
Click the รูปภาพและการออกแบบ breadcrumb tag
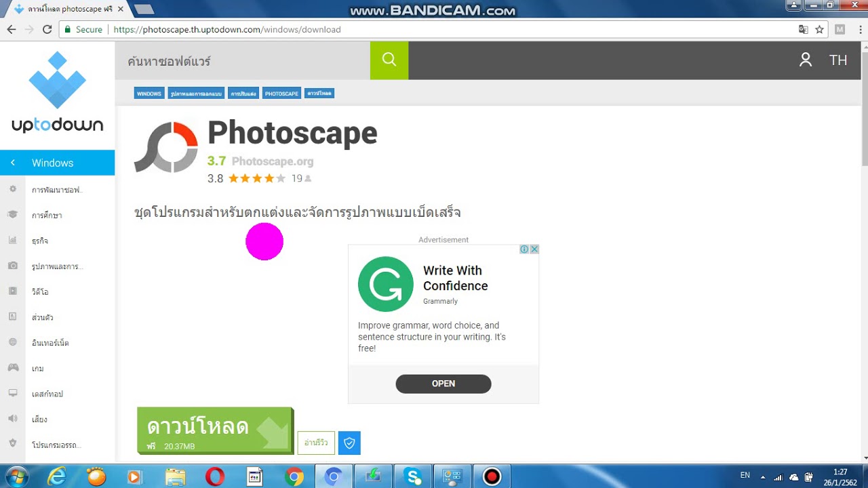(196, 94)
